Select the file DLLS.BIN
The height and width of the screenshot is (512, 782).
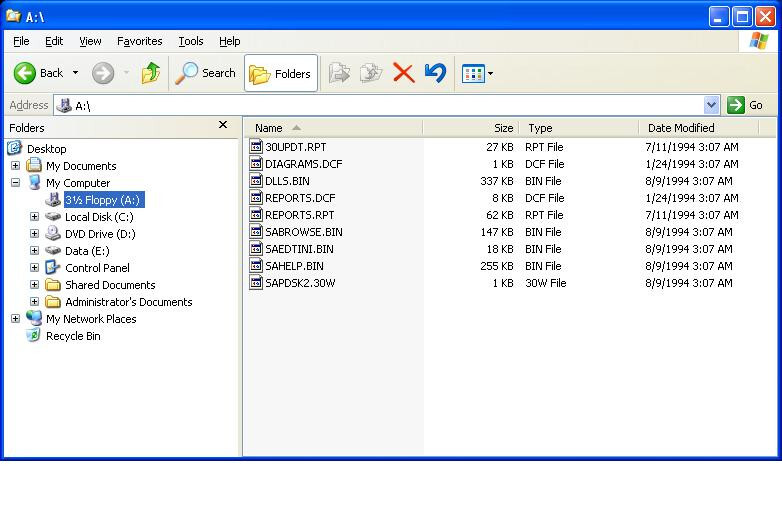tap(287, 181)
